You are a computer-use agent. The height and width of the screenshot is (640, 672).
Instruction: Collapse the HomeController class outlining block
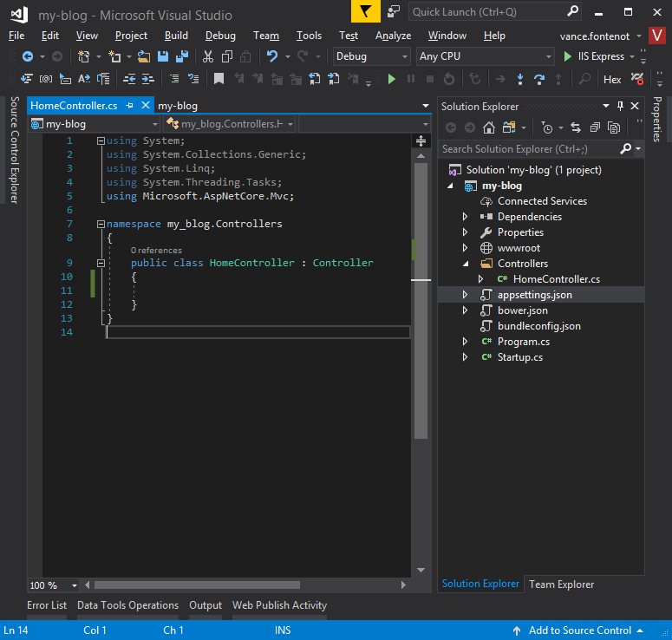pyautogui.click(x=101, y=263)
